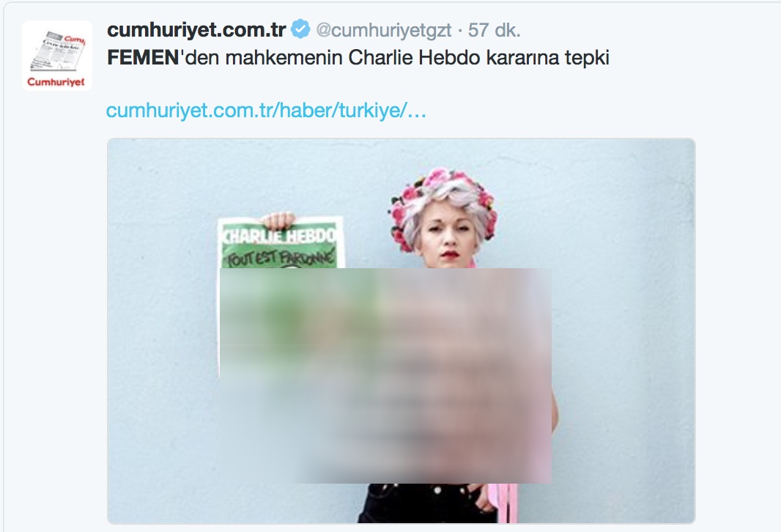The width and height of the screenshot is (781, 532).
Task: Open the attached tweet photo
Action: coord(401,330)
